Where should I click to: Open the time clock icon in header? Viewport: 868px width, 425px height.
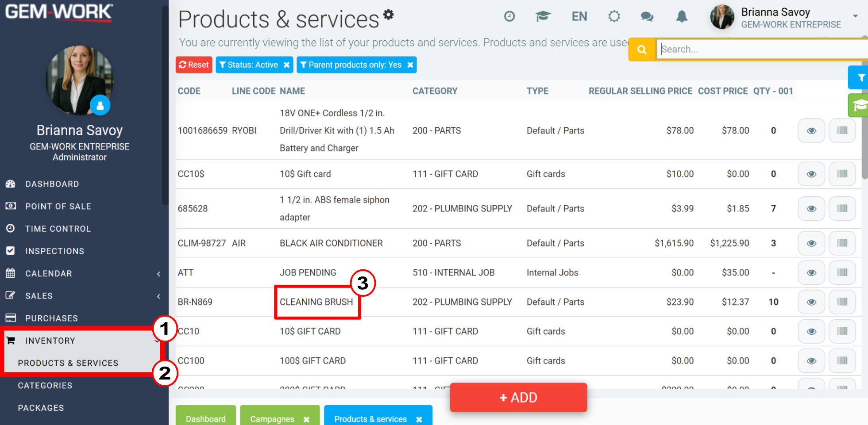[x=509, y=16]
